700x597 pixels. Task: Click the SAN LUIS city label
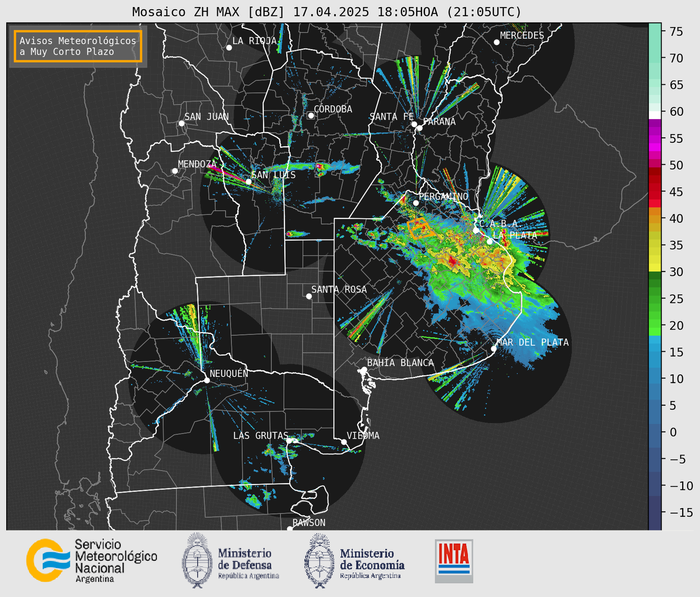pyautogui.click(x=273, y=175)
